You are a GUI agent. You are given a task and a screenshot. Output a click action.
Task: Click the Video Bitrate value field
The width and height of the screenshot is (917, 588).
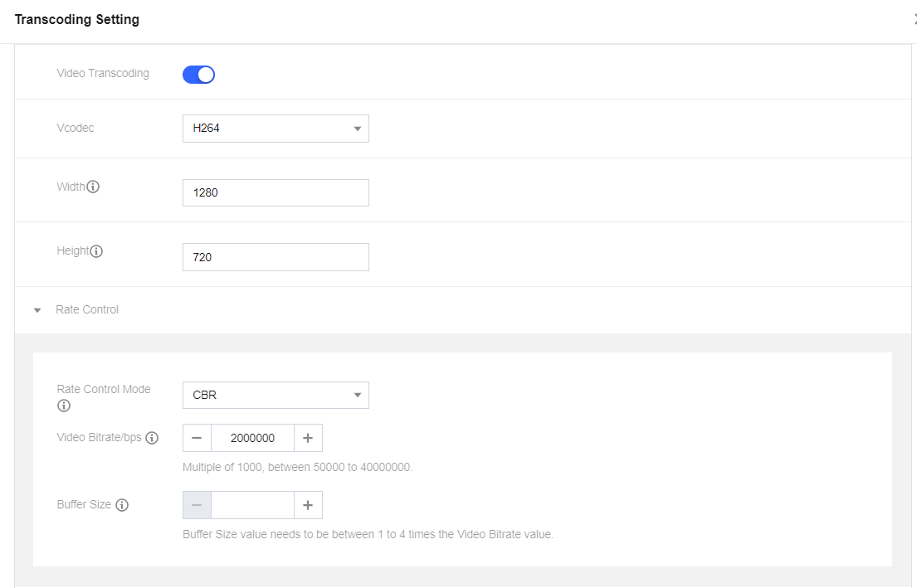(252, 438)
